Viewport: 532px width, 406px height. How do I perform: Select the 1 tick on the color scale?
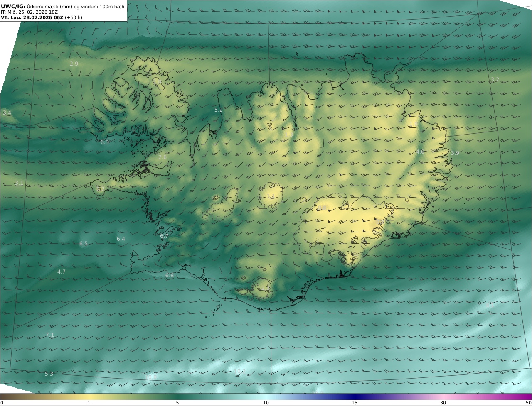pos(89,403)
